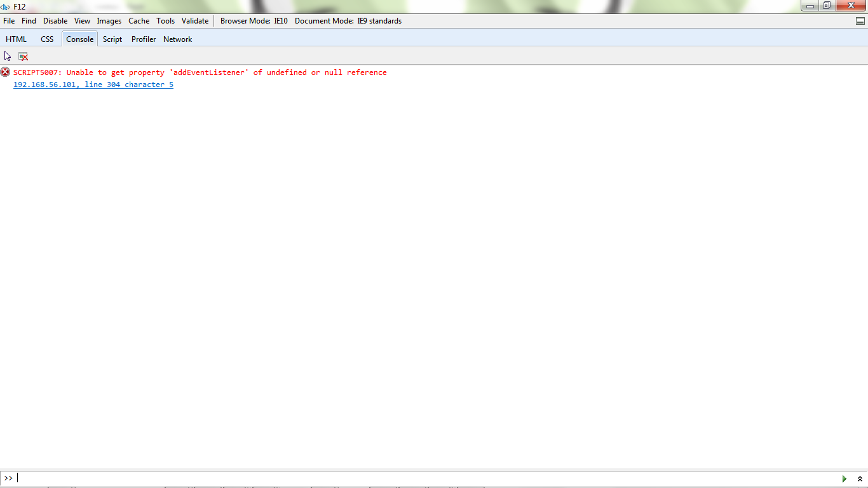The width and height of the screenshot is (868, 488).
Task: Select element by click arrow tool
Action: [x=8, y=56]
